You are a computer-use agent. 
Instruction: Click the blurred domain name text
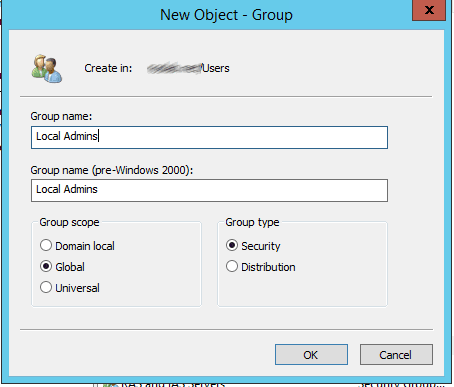[x=174, y=68]
